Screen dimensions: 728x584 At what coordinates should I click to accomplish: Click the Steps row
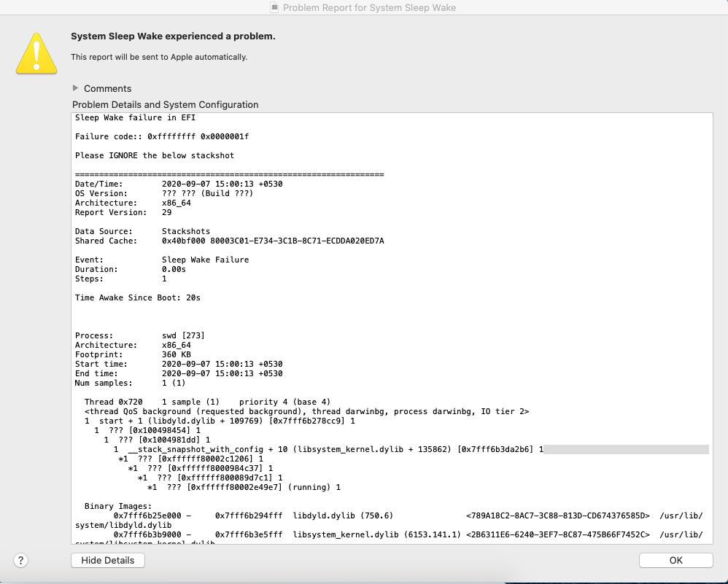[120, 279]
